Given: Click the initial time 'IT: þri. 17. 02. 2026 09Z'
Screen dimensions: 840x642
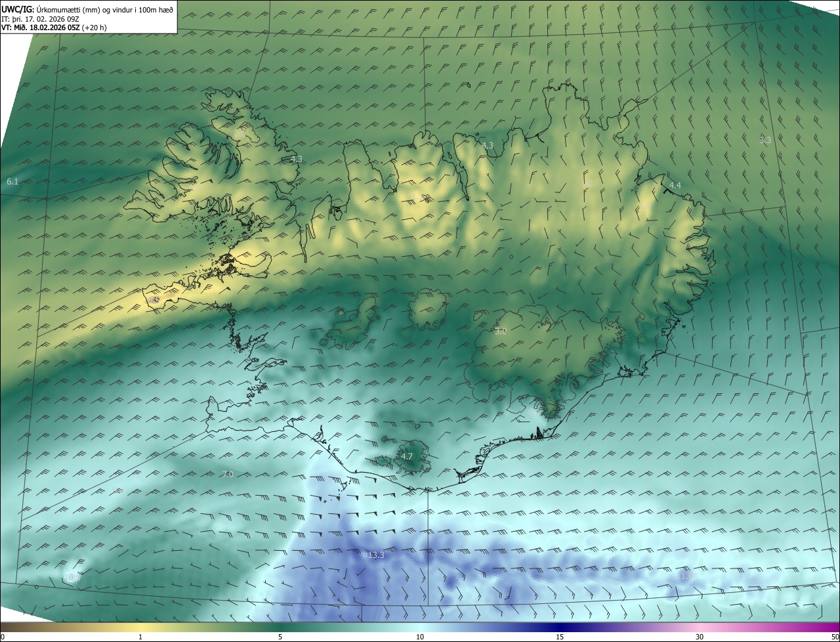Looking at the screenshot, I should click(x=41, y=19).
